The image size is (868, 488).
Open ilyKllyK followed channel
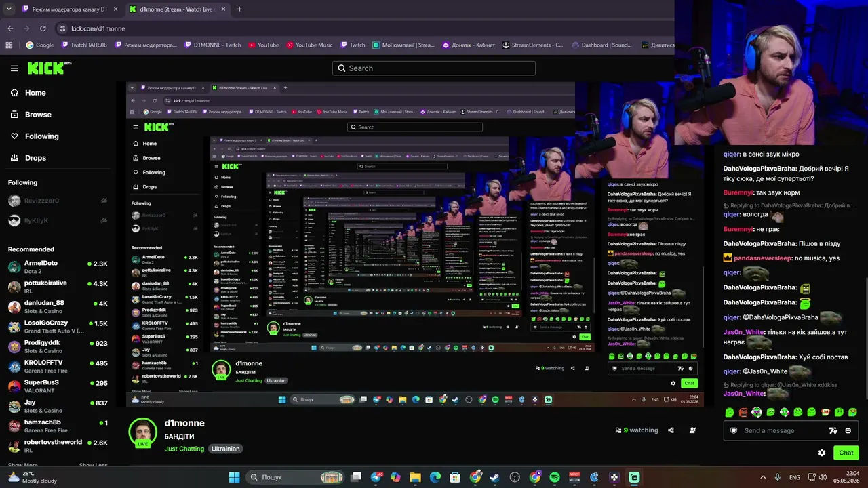pos(58,220)
